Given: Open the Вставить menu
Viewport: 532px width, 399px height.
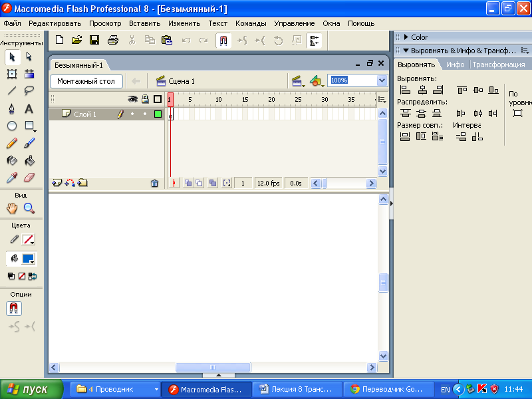Looking at the screenshot, I should (144, 23).
